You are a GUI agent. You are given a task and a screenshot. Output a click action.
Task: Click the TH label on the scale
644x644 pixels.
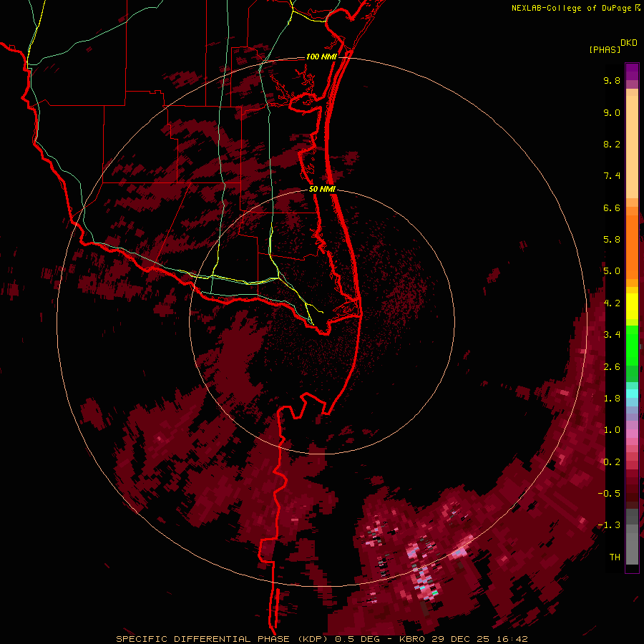(x=615, y=557)
